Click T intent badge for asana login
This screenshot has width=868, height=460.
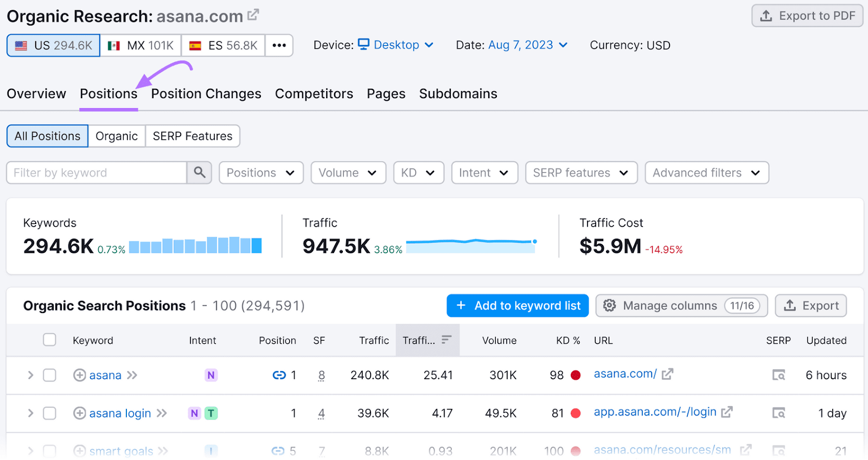click(211, 413)
